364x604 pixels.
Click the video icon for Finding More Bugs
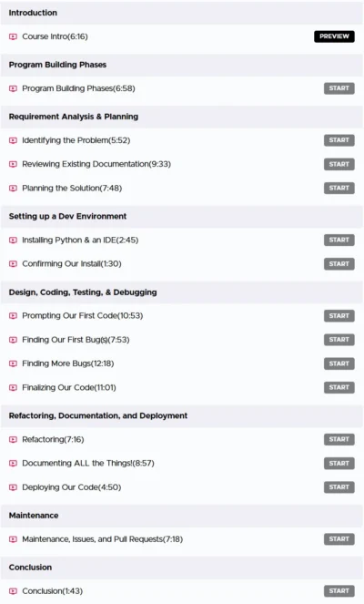click(13, 363)
